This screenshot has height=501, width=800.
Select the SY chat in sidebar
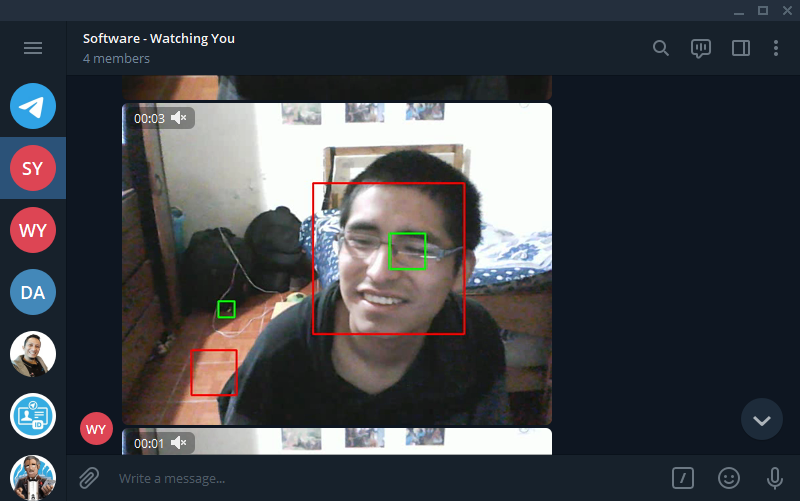pos(33,168)
